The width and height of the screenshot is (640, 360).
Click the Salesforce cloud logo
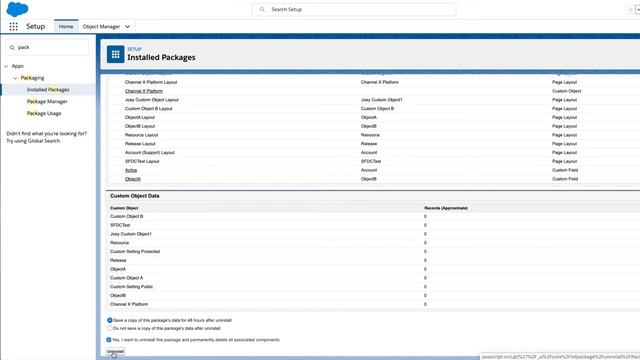tap(17, 9)
